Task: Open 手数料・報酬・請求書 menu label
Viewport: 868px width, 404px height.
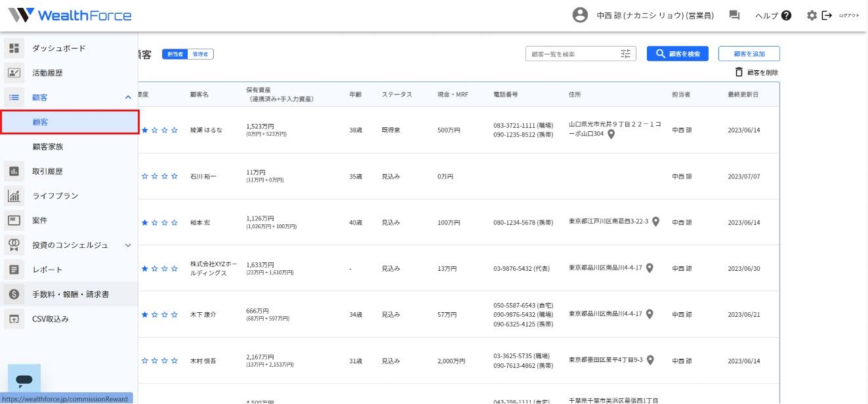Action: click(x=71, y=294)
